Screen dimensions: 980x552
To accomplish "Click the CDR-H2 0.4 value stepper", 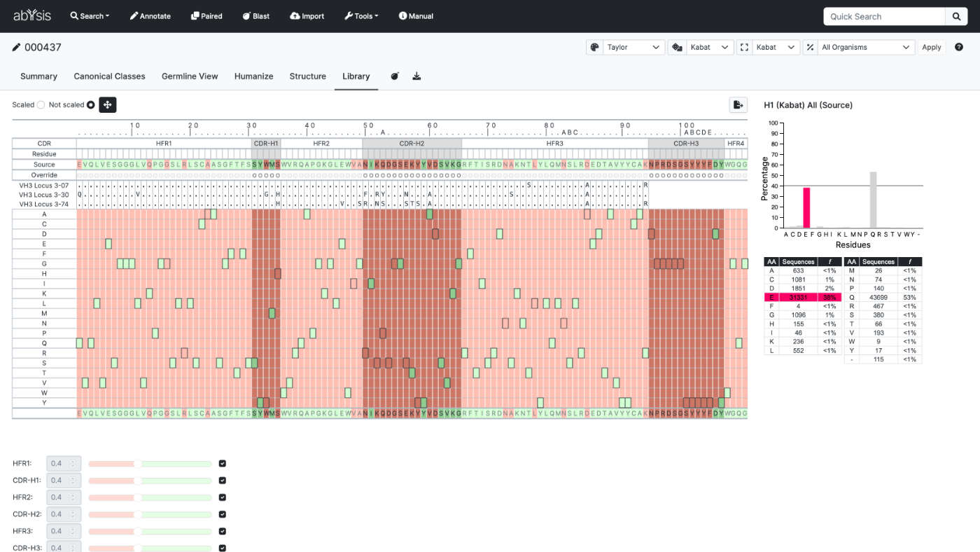I will coord(64,514).
